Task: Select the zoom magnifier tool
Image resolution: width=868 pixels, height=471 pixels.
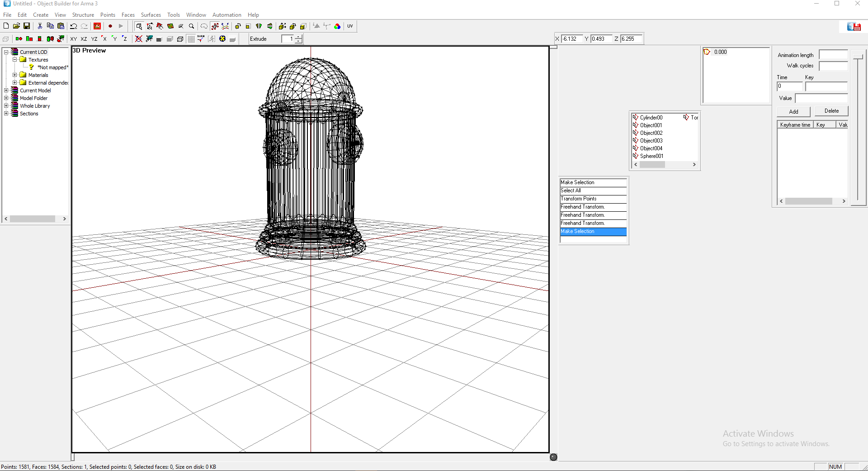Action: click(x=192, y=26)
